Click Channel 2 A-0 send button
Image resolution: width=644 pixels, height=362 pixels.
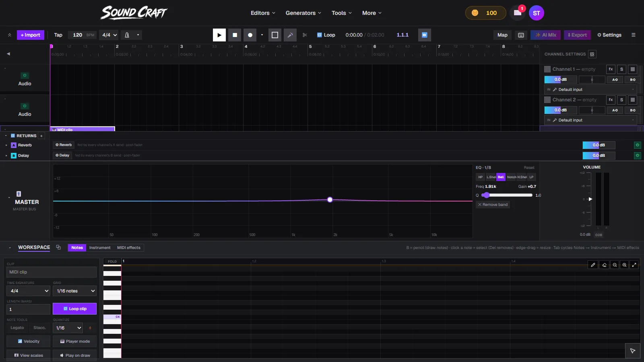(x=615, y=110)
